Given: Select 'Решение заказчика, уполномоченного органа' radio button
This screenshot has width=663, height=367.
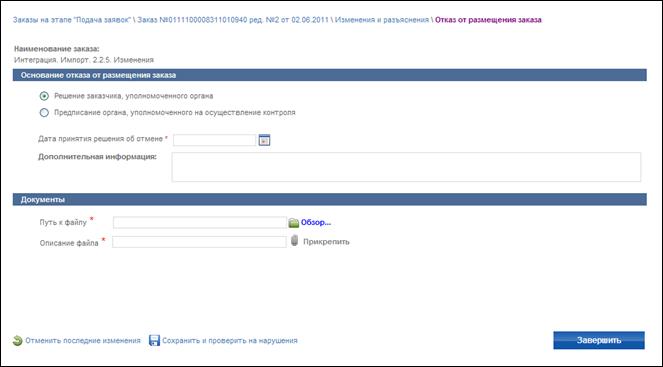Looking at the screenshot, I should click(44, 96).
